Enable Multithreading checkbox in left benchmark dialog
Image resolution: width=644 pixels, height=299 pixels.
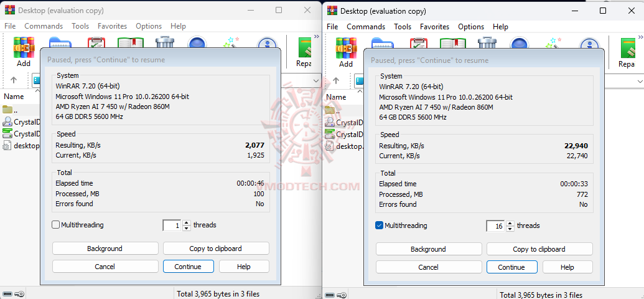56,225
